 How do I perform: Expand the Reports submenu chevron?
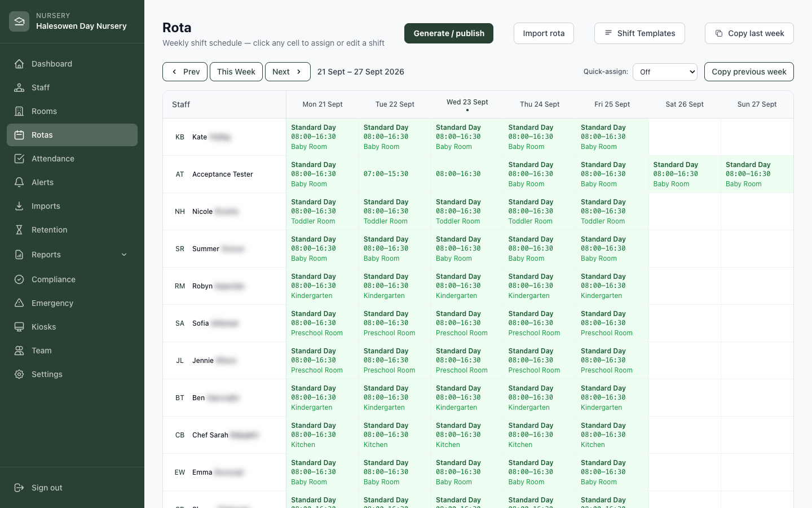pos(124,255)
